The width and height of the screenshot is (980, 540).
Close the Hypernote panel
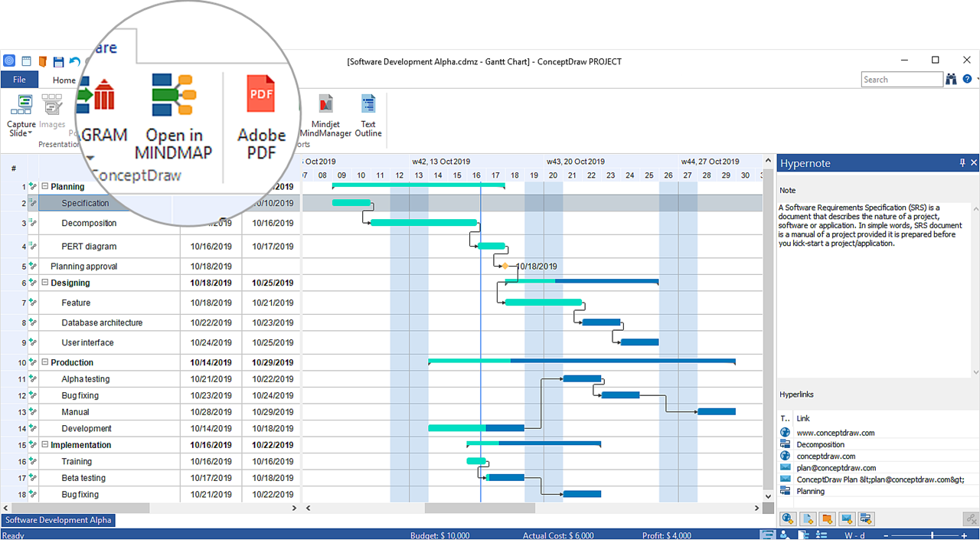[x=974, y=163]
